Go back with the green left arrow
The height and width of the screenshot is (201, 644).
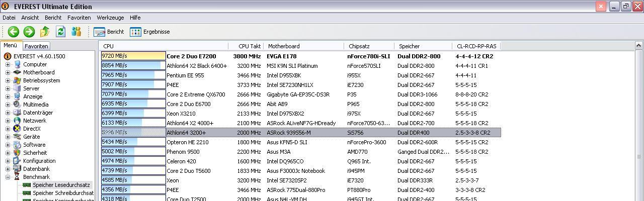point(13,32)
